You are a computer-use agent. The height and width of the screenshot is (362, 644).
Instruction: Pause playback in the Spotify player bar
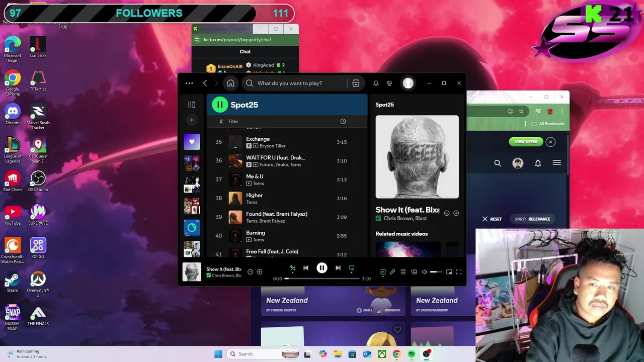coord(321,268)
